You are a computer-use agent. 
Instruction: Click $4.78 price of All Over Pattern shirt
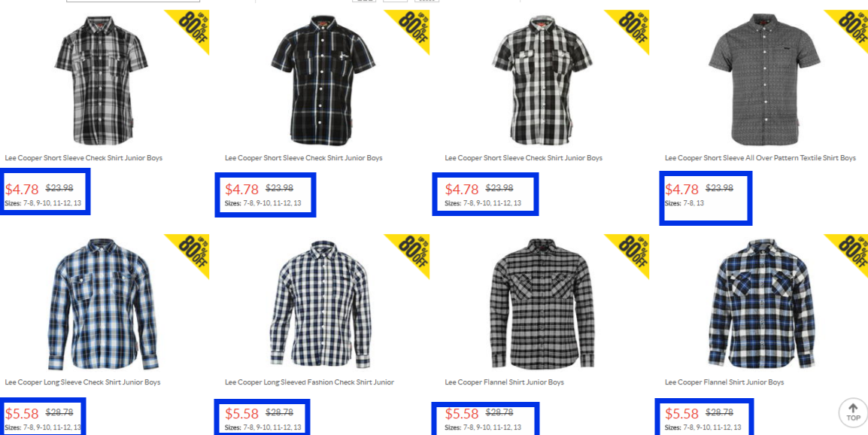tap(682, 190)
